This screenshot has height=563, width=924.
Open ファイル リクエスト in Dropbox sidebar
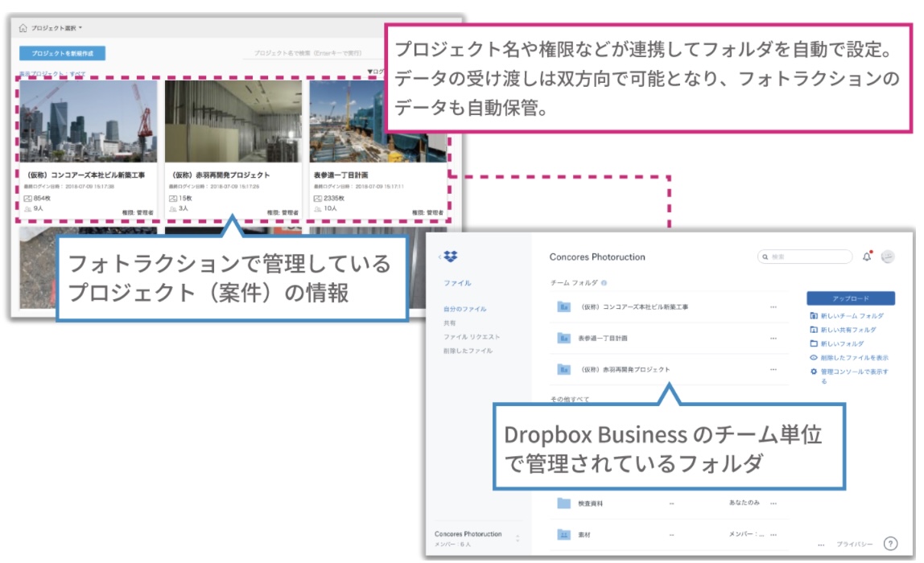[x=472, y=337]
